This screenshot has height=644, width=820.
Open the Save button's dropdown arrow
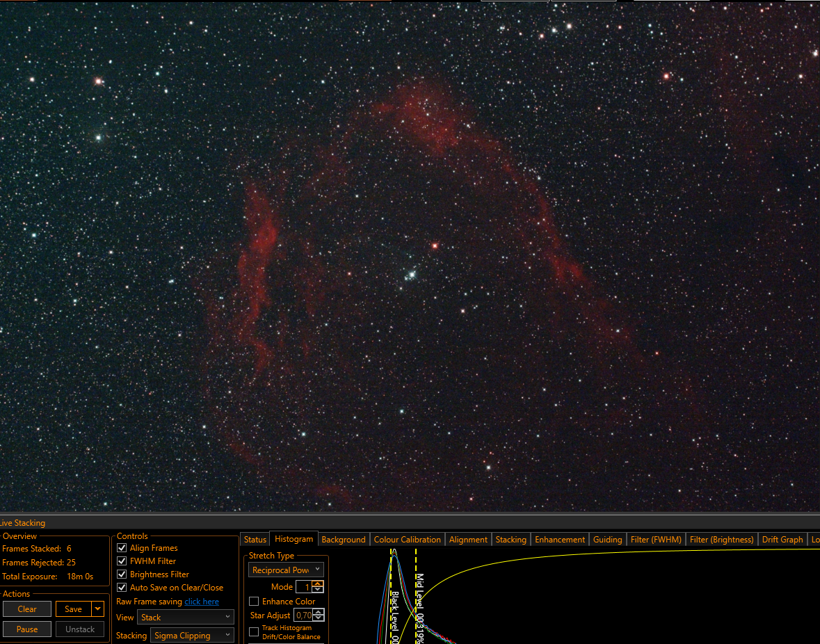98,609
